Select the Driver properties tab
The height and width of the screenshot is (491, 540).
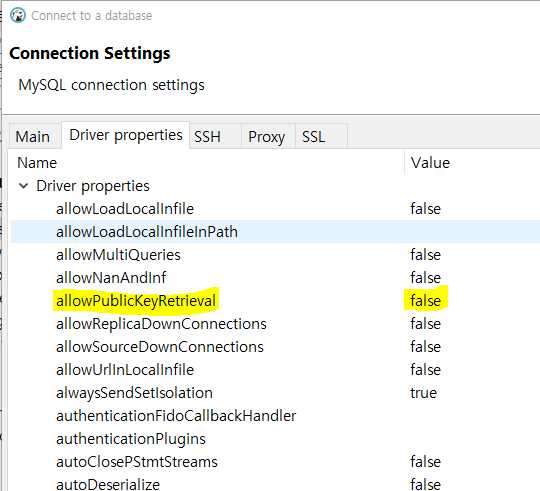click(x=126, y=135)
